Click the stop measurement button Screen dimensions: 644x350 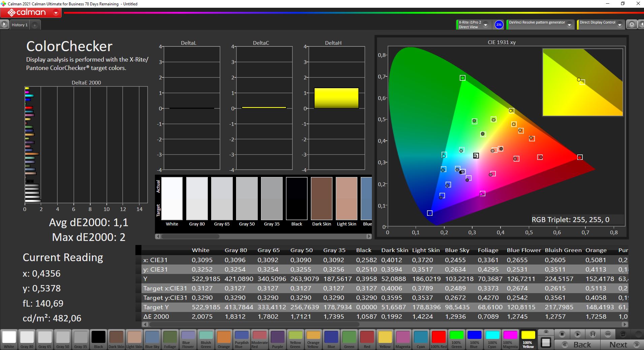pyautogui.click(x=562, y=334)
